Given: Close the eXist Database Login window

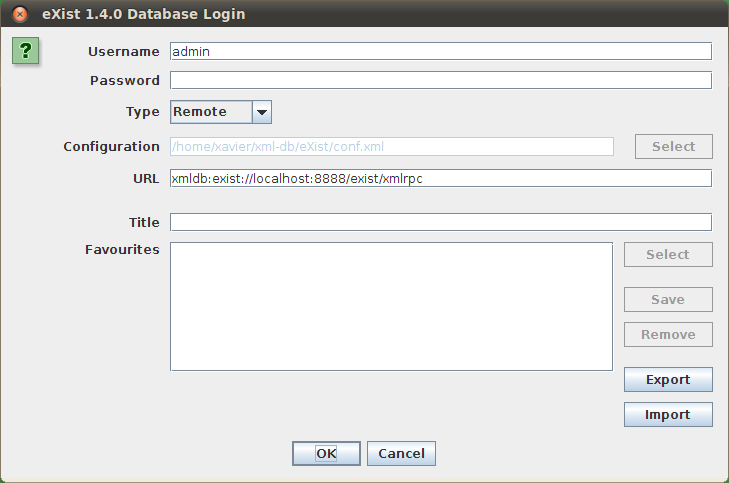Looking at the screenshot, I should pos(20,14).
